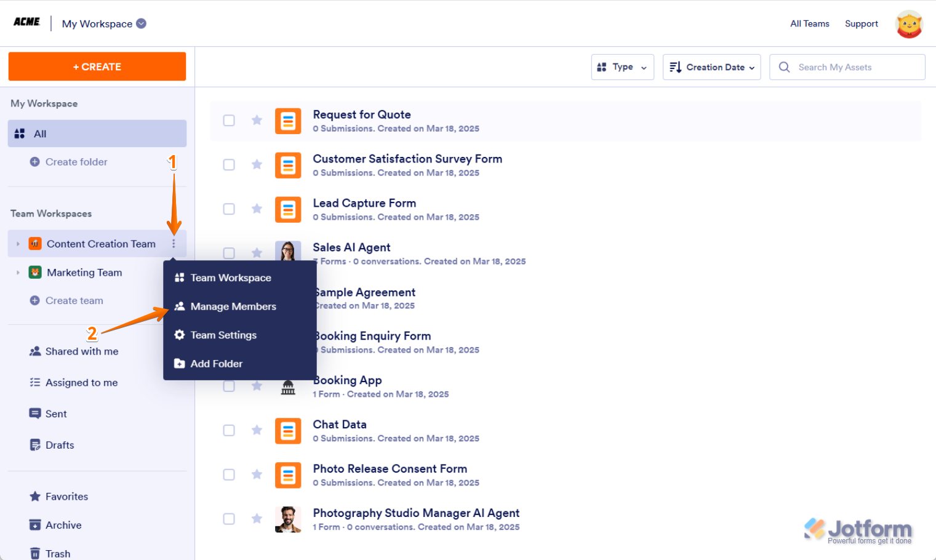Viewport: 936px width, 560px height.
Task: Favorite the Lead Capture Form star
Action: (257, 209)
